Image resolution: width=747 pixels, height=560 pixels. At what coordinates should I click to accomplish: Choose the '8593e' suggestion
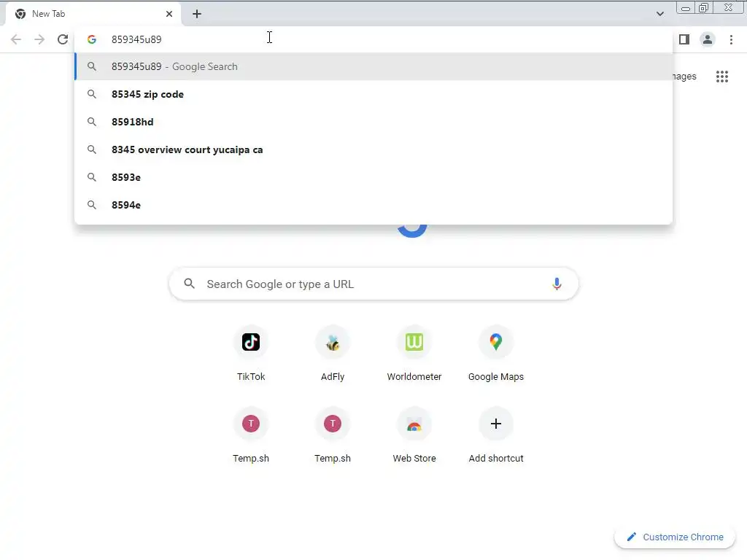click(x=373, y=177)
